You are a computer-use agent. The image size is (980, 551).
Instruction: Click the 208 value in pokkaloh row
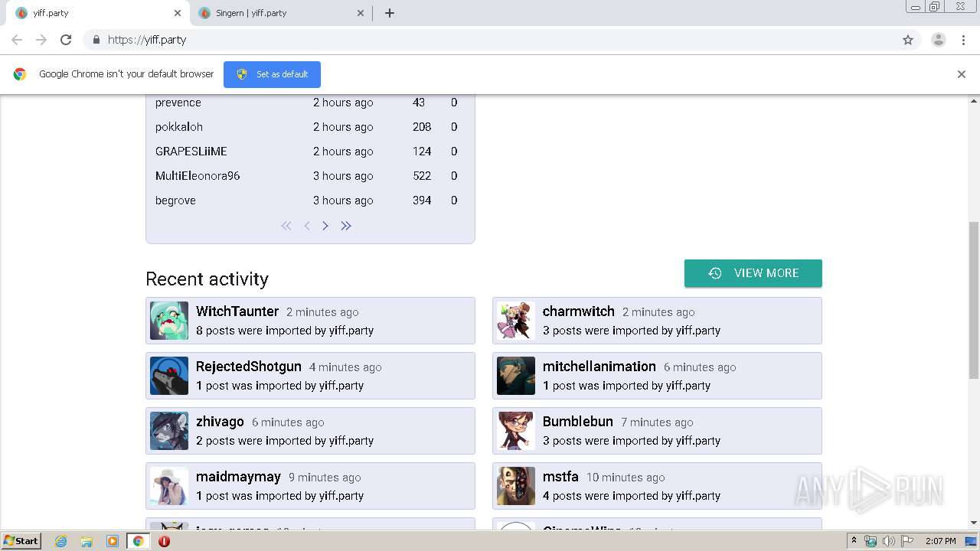click(x=422, y=127)
